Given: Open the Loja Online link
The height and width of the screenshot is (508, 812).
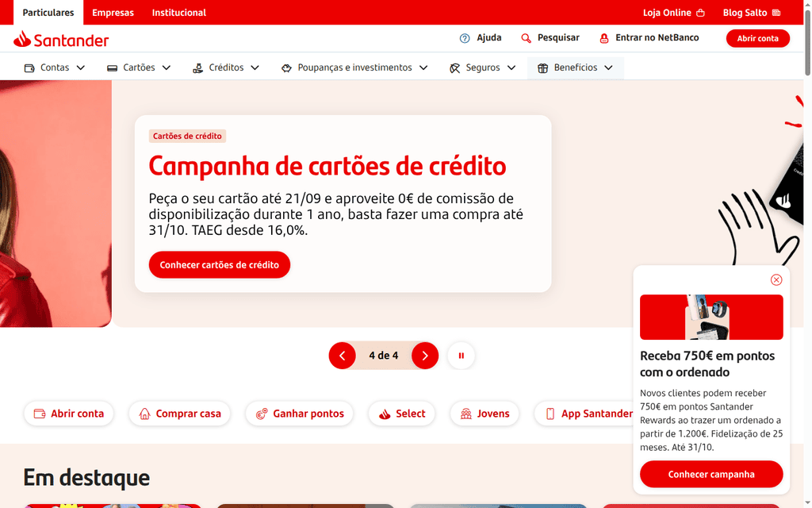Looking at the screenshot, I should click(674, 13).
